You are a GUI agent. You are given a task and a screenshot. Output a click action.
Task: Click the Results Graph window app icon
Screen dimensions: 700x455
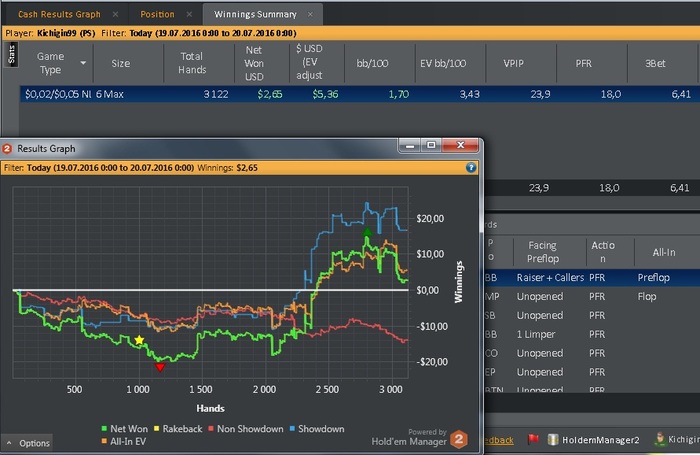tap(7, 148)
